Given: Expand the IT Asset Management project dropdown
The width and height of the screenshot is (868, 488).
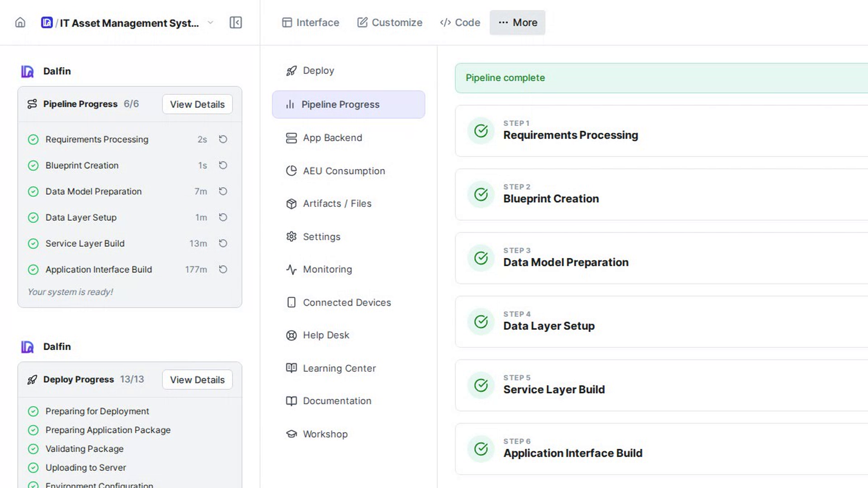Looking at the screenshot, I should pos(210,23).
